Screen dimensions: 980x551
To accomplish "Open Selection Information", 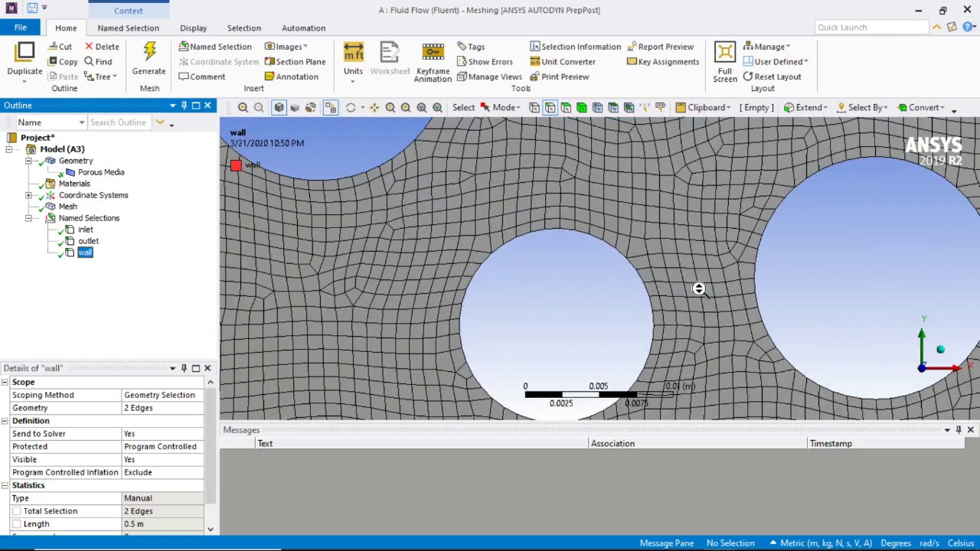I will [575, 47].
